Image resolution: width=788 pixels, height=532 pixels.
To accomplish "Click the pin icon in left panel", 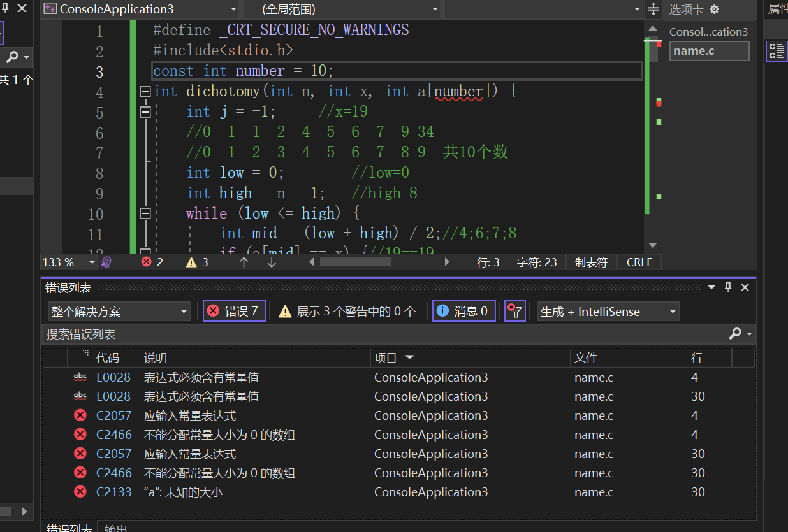I will coord(5,9).
